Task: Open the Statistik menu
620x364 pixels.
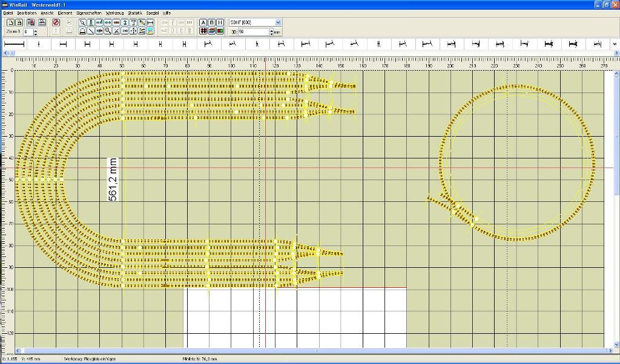Action: coord(135,13)
